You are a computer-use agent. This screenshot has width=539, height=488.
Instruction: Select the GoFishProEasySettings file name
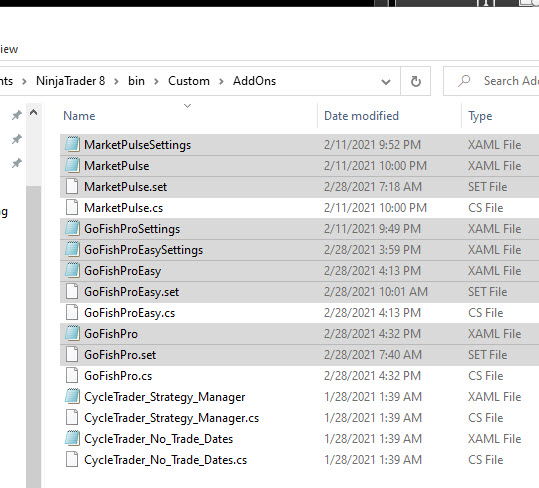(144, 250)
